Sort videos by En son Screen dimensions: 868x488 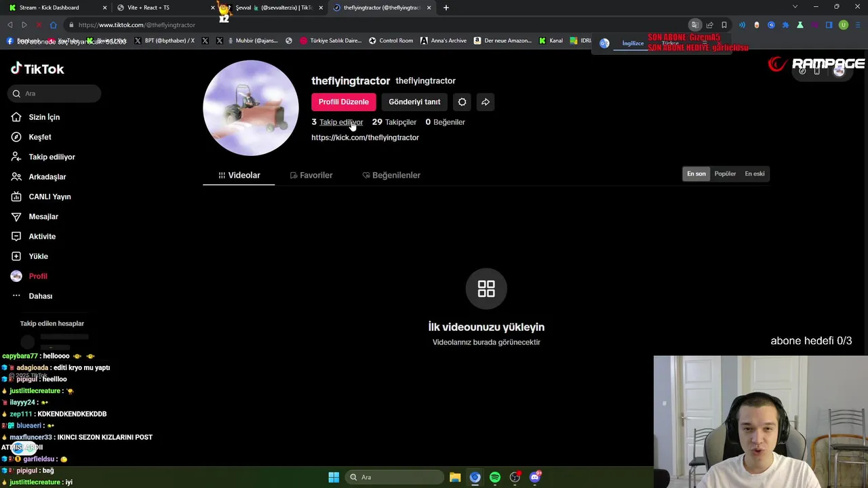pos(696,174)
